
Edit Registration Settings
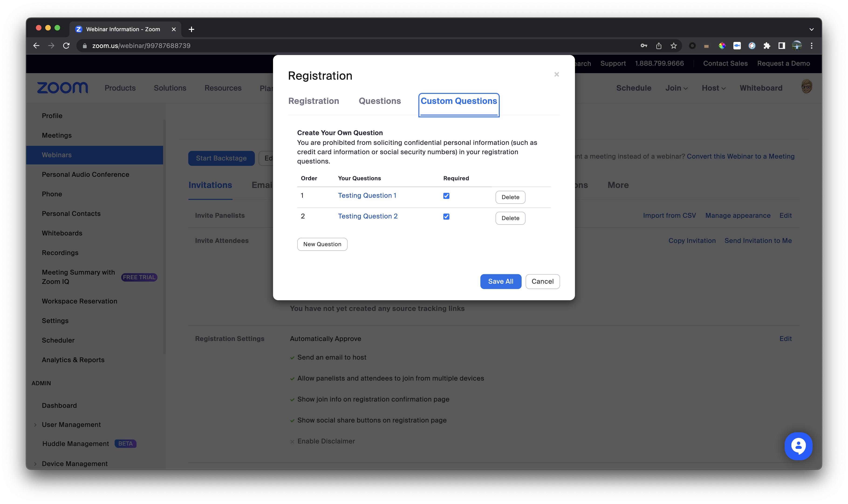785,339
